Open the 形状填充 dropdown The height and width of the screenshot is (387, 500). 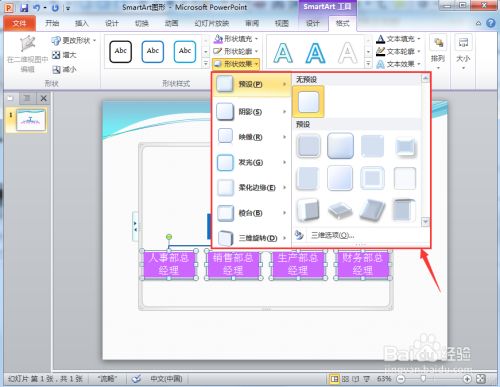pos(236,39)
